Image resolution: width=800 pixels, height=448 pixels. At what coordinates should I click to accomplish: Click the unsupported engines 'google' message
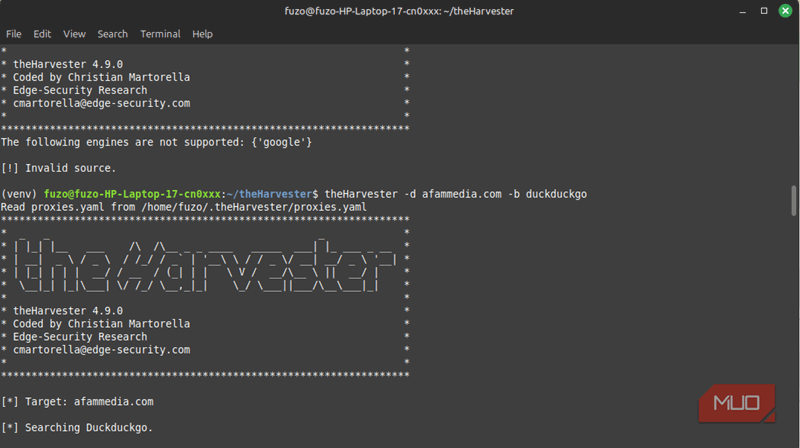156,142
